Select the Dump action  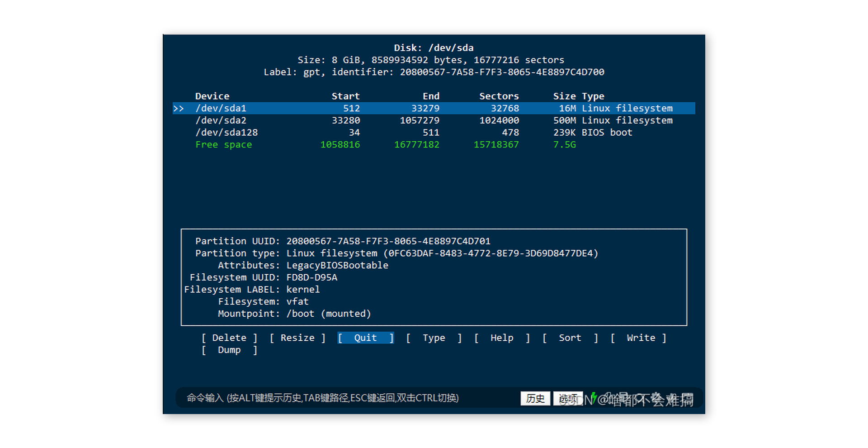click(x=229, y=349)
